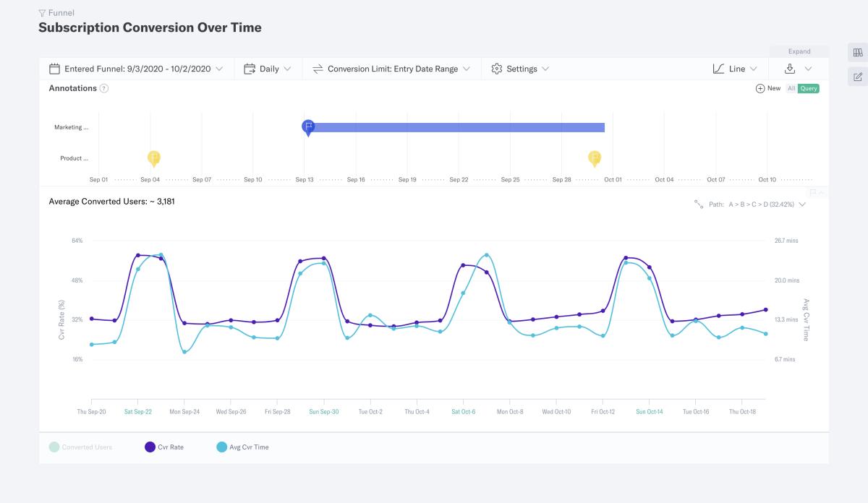This screenshot has height=503, width=868.
Task: Click the table columns icon in right sidebar
Action: (856, 53)
